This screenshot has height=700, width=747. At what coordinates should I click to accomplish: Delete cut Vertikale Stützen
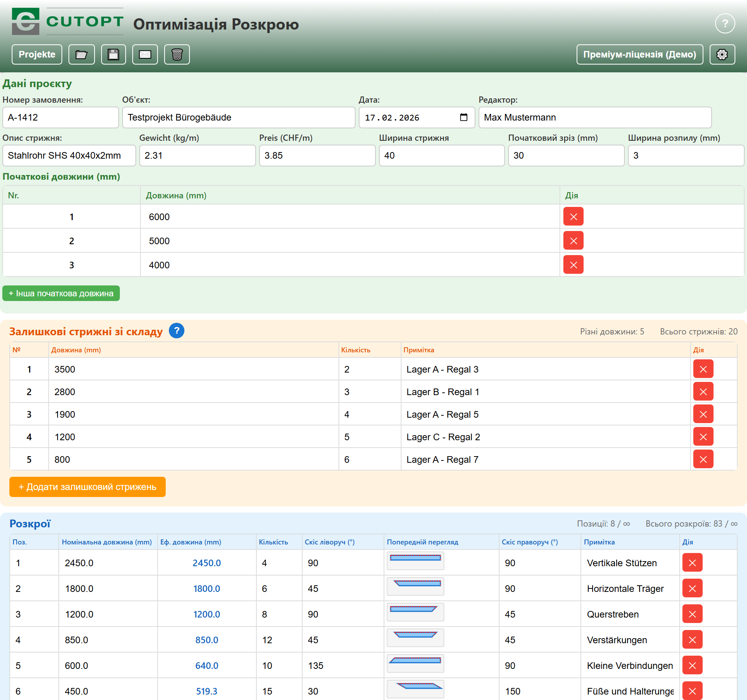pos(693,563)
